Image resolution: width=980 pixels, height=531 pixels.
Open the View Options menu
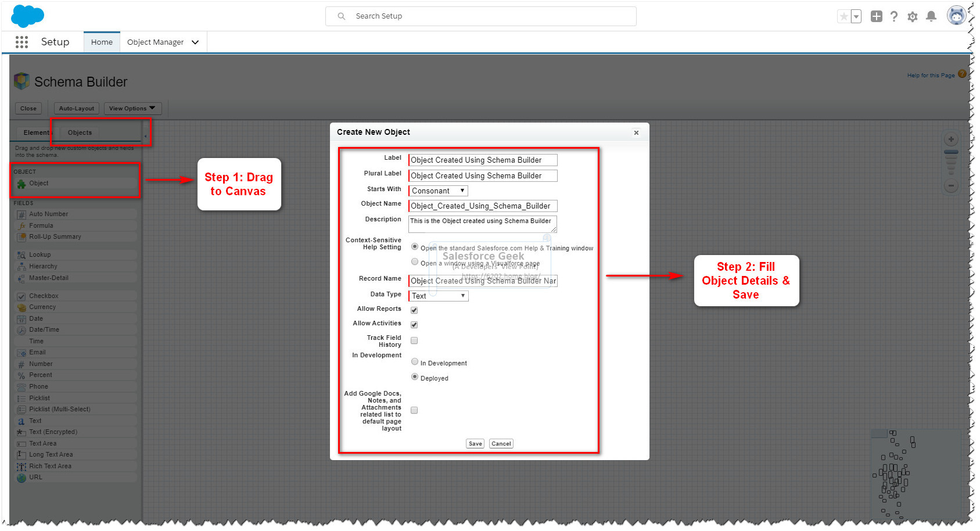(132, 108)
